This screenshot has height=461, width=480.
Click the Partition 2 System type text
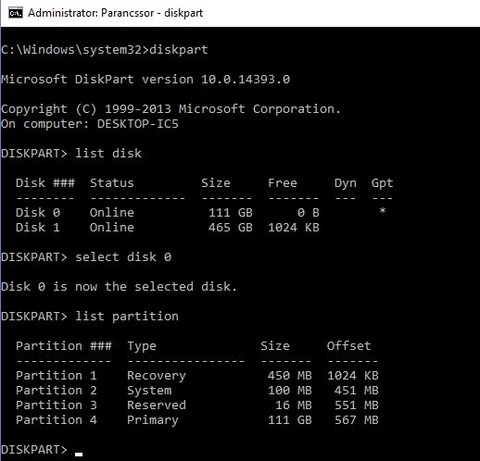[x=149, y=390]
